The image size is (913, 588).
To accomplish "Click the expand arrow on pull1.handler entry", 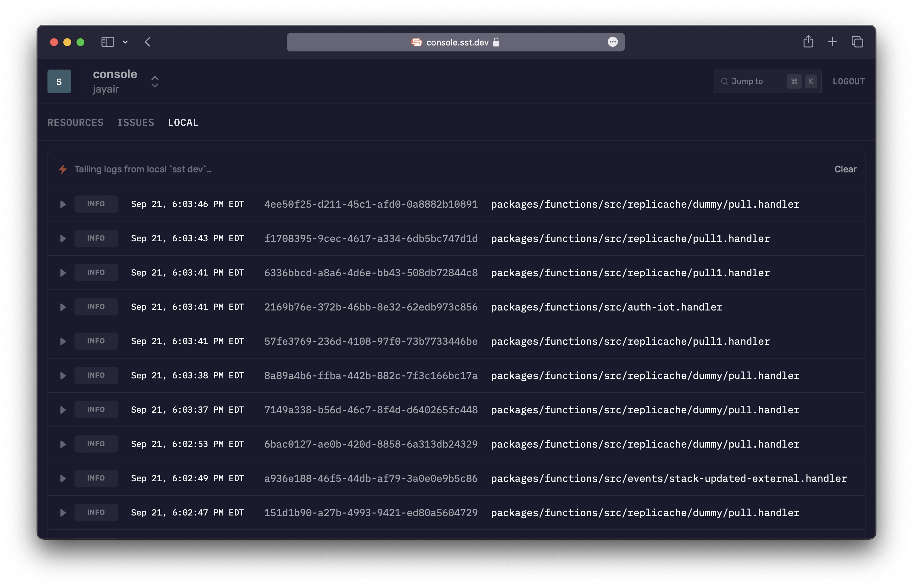I will [63, 238].
